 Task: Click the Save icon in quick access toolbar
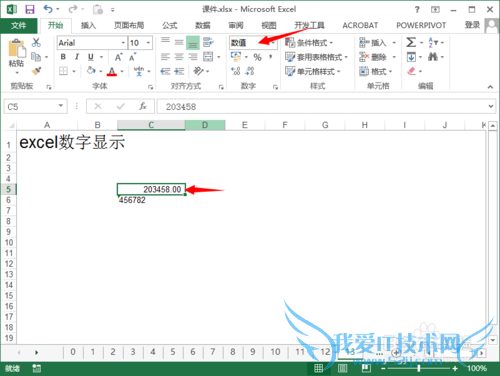click(x=30, y=9)
